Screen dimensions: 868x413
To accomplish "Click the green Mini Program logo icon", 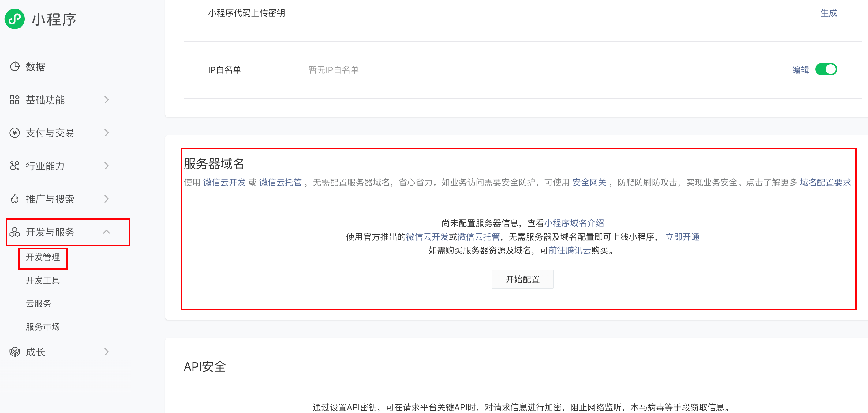I will click(x=14, y=19).
